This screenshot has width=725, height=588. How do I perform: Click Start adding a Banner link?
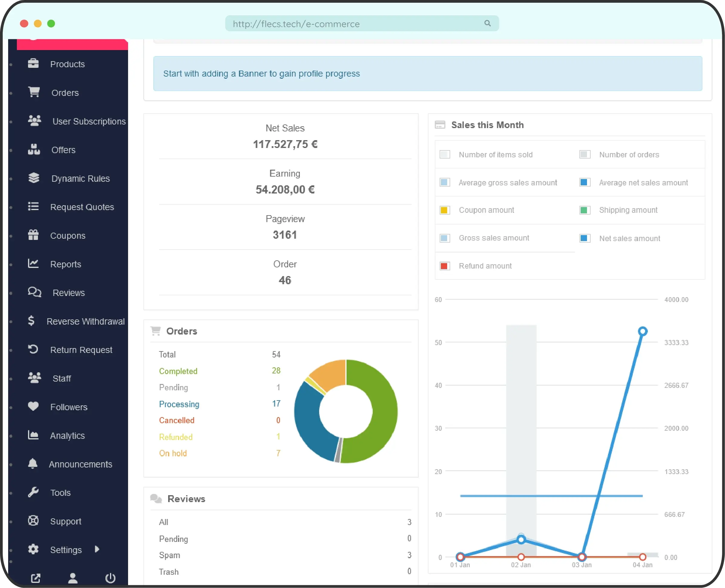pyautogui.click(x=262, y=73)
